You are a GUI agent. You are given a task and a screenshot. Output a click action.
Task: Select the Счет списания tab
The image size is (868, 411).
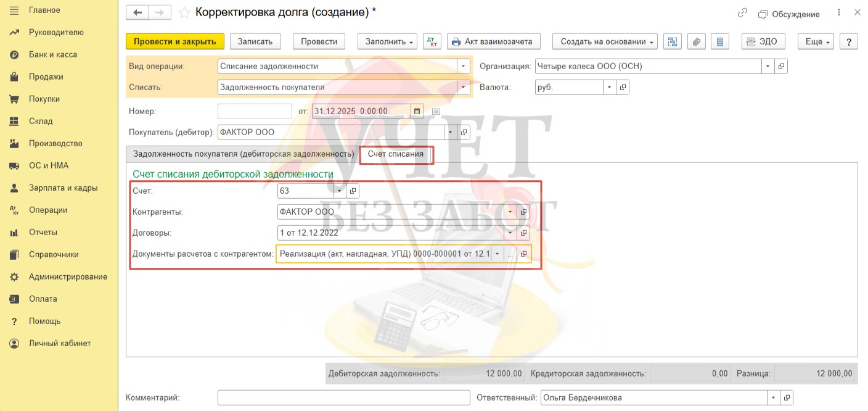(396, 154)
